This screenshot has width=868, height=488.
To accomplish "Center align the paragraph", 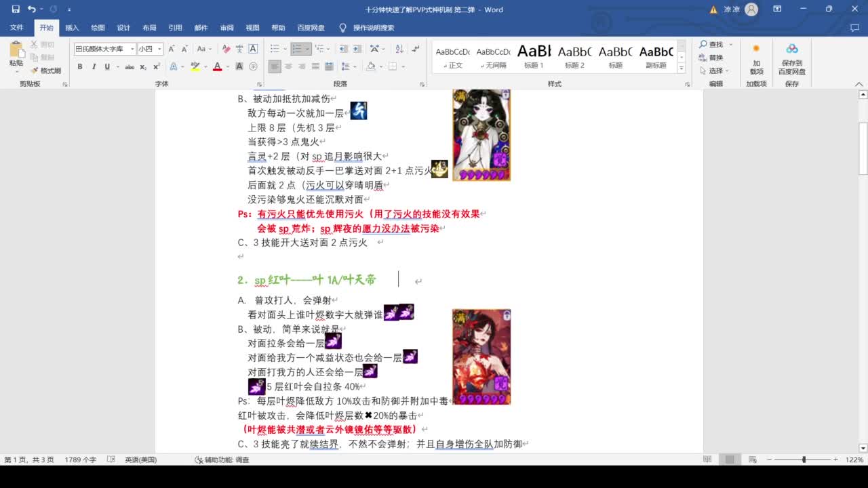I will click(x=288, y=66).
